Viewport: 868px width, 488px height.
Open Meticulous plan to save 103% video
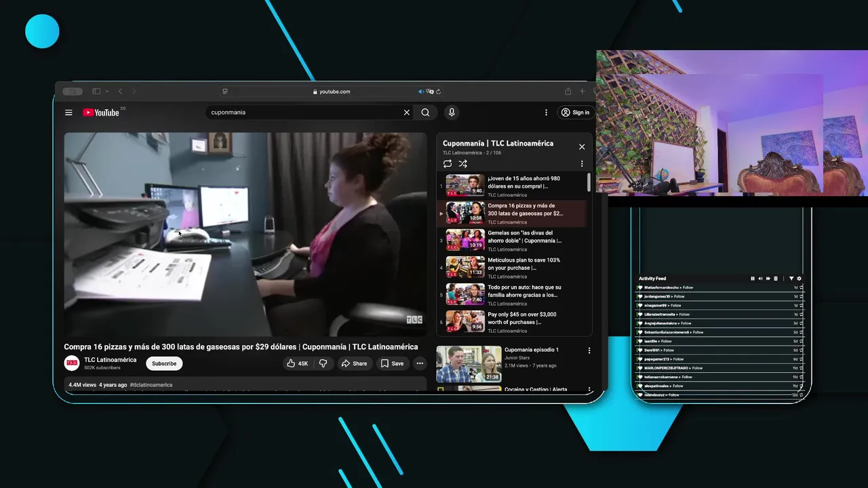tap(512, 267)
